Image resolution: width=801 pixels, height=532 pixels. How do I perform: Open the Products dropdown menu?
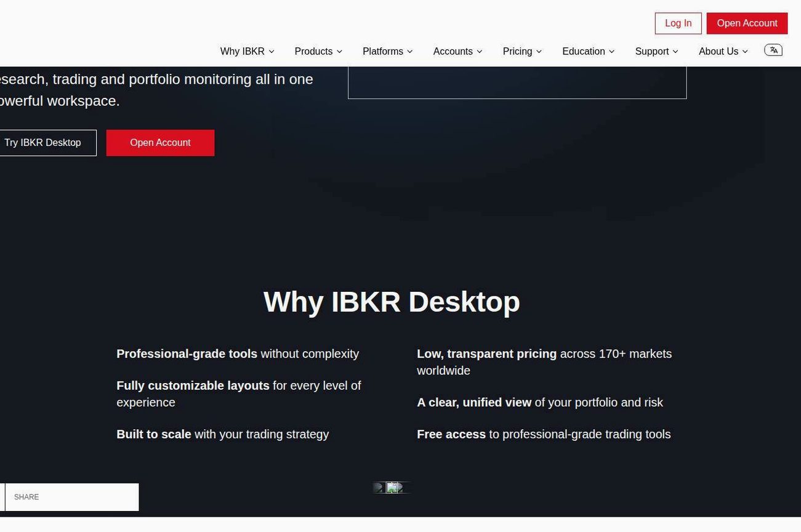(x=318, y=52)
